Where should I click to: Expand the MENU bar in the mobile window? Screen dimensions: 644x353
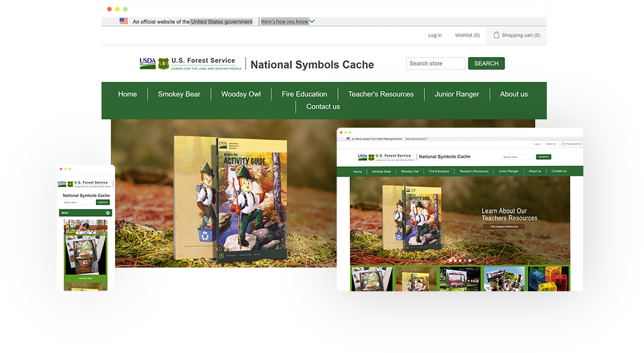pos(85,213)
